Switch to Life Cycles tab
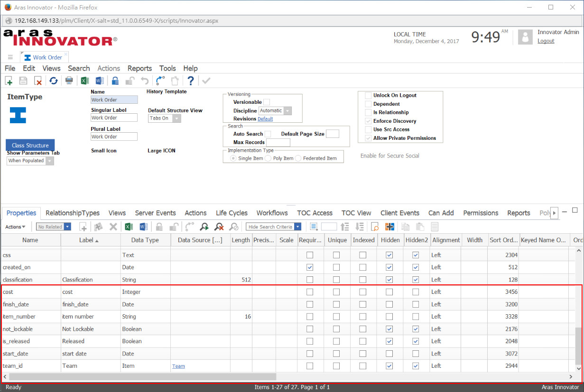This screenshot has height=392, width=584. (x=232, y=213)
